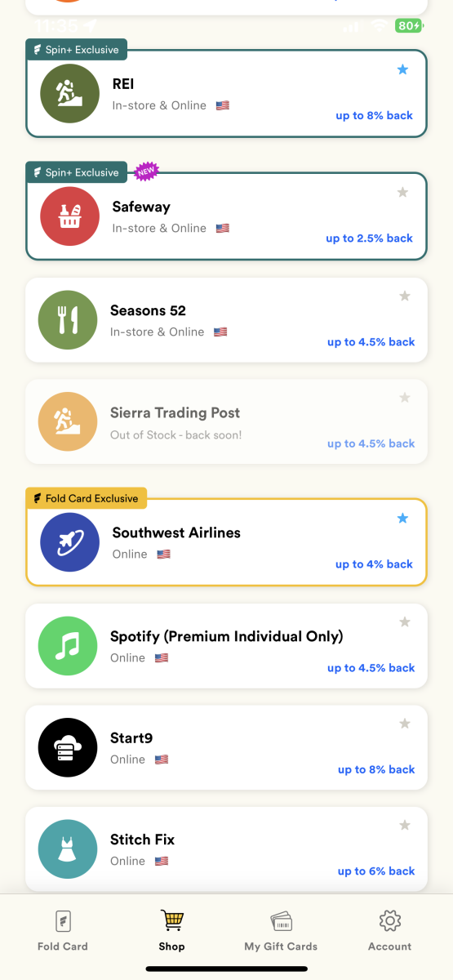The width and height of the screenshot is (453, 980).
Task: Switch to the Fold Card tab
Action: pos(63,930)
